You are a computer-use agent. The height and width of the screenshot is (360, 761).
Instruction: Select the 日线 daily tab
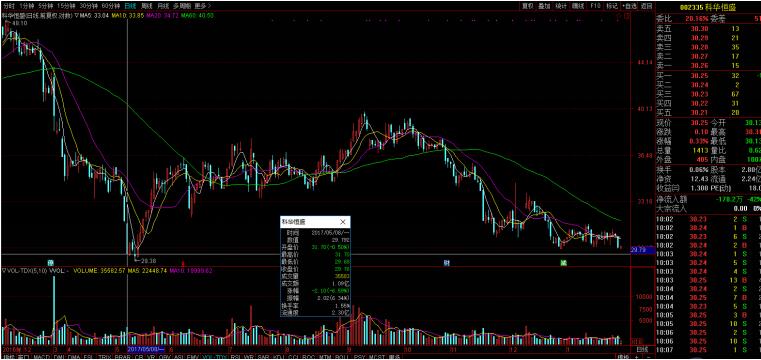(x=129, y=6)
